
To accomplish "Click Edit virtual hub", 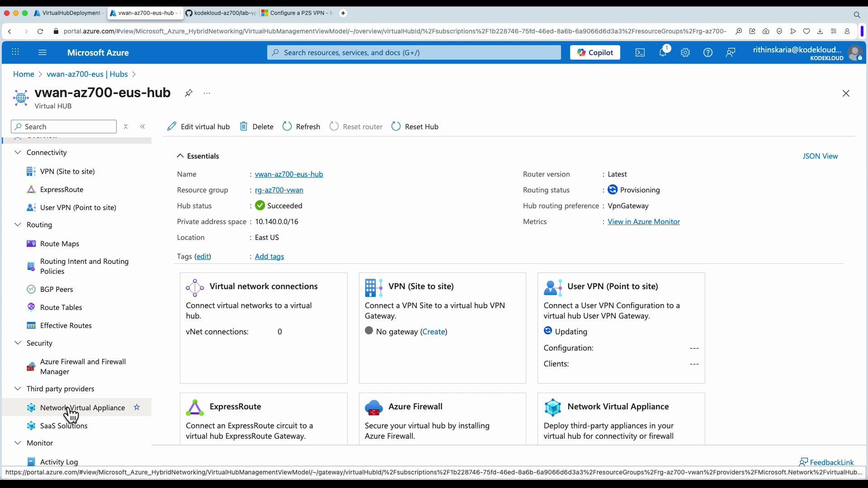I will point(198,127).
